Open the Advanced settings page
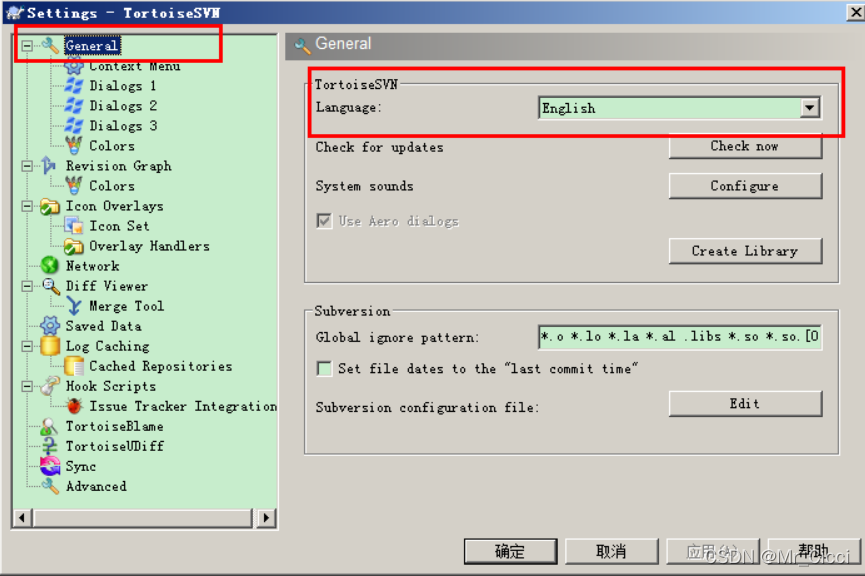The height and width of the screenshot is (576, 865). (96, 487)
